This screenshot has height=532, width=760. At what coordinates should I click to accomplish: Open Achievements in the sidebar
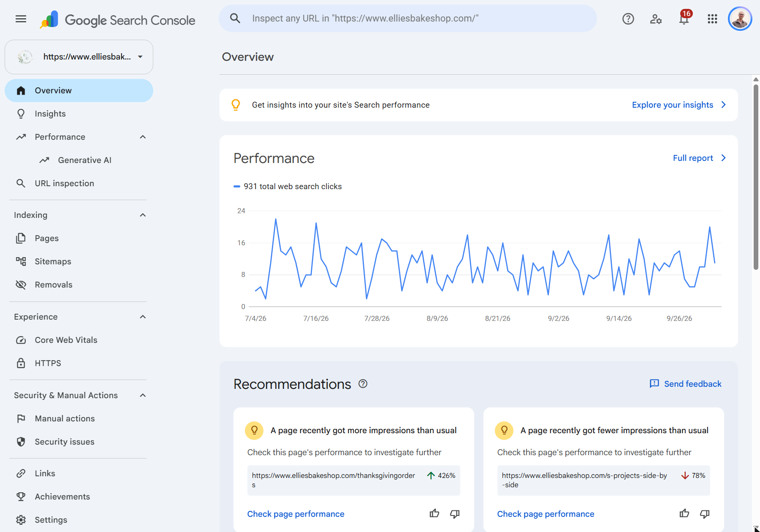(79, 497)
